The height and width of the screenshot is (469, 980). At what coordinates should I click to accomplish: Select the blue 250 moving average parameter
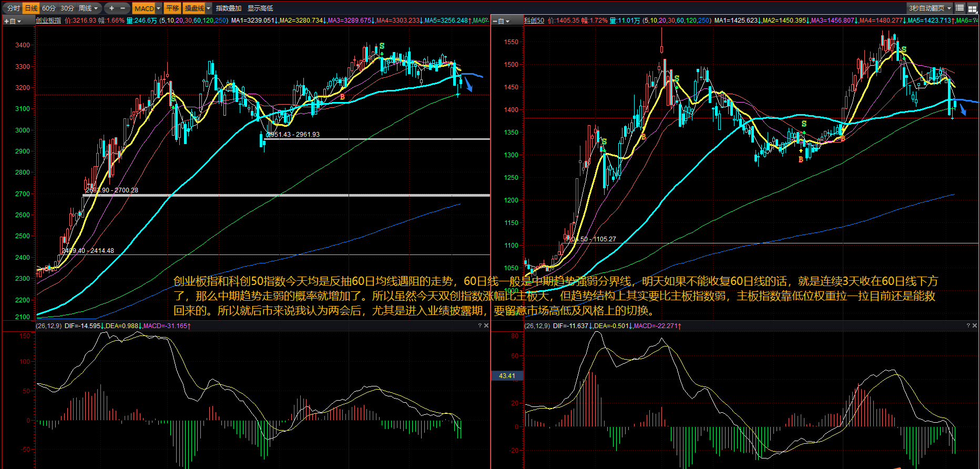point(220,21)
